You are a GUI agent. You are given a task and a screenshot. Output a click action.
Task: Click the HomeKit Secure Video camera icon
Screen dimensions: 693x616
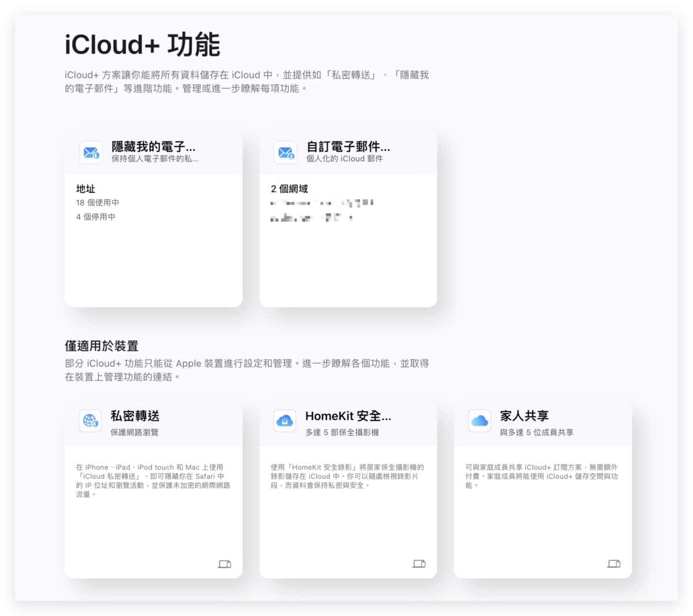pos(285,421)
